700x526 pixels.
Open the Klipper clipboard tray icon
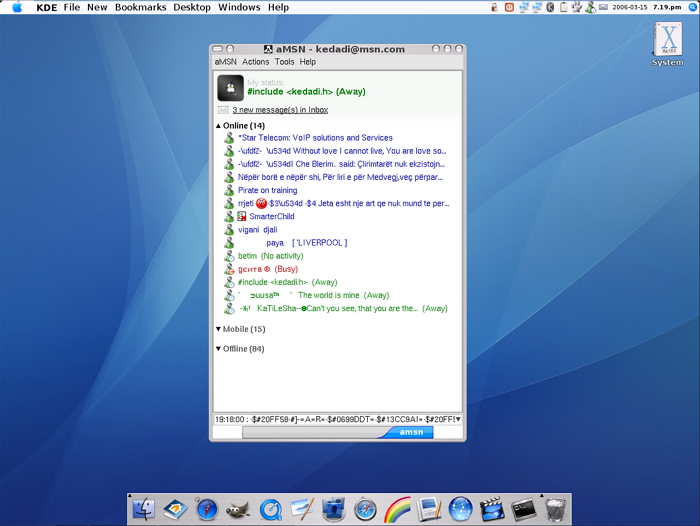tap(563, 7)
